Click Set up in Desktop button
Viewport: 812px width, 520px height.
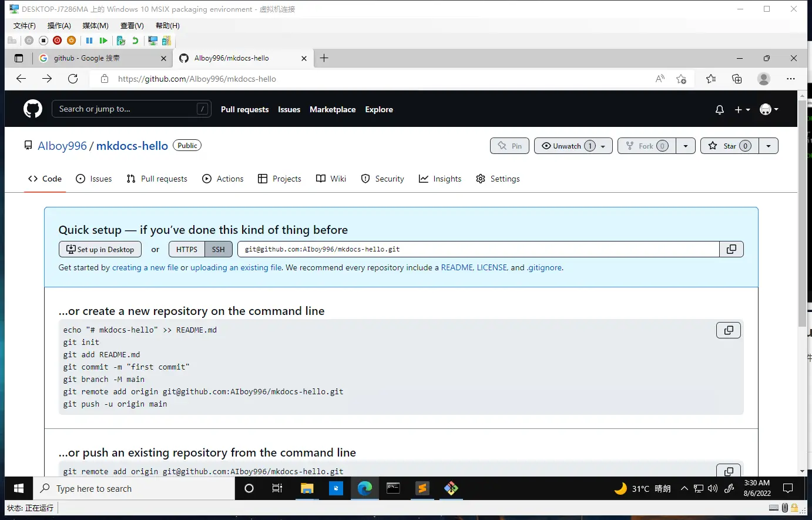pyautogui.click(x=100, y=249)
